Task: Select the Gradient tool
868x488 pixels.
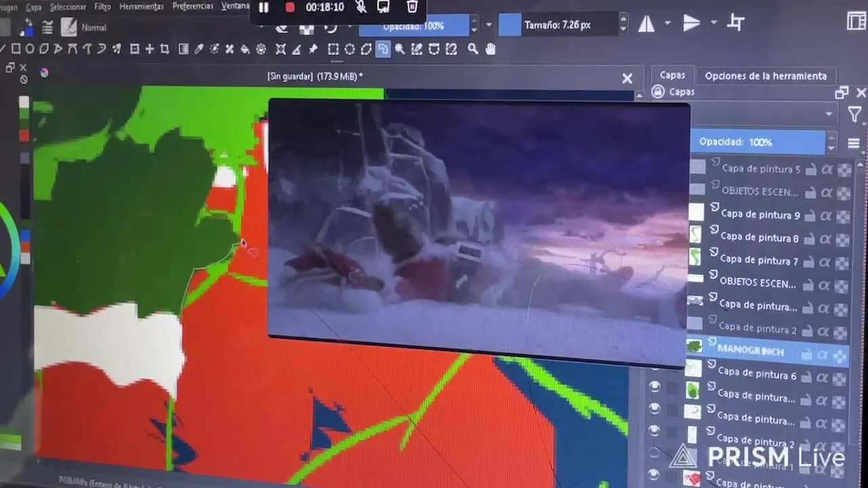Action: coord(183,49)
